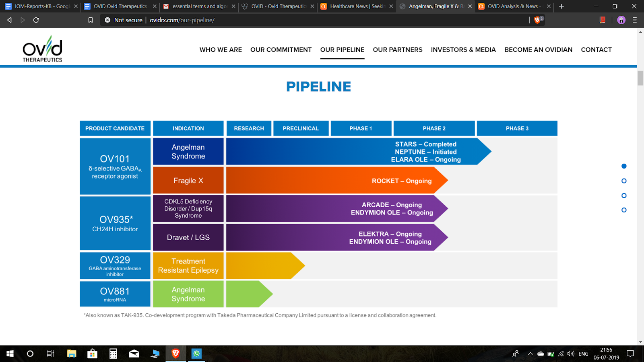Switch to the IOM-Reports-KB tab

pyautogui.click(x=40, y=6)
